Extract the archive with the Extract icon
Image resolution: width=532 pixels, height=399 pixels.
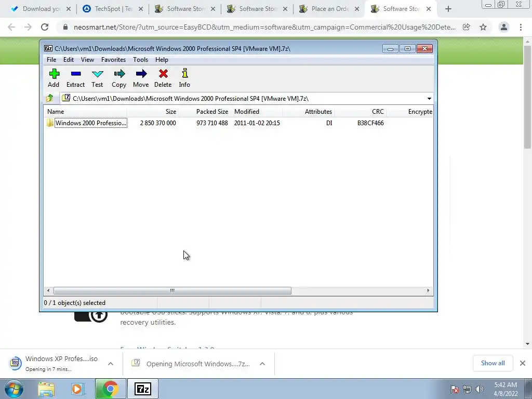(x=76, y=74)
